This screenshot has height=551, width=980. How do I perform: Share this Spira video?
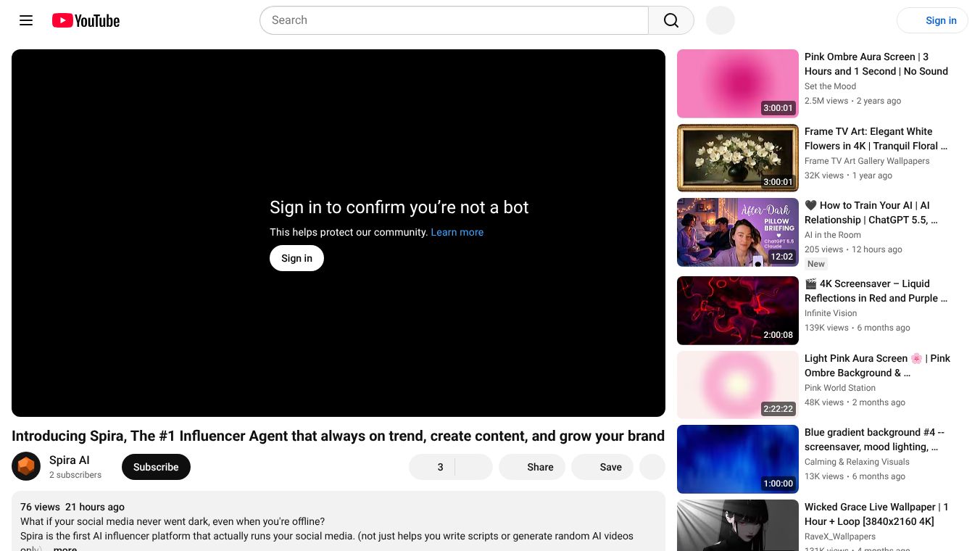[533, 467]
